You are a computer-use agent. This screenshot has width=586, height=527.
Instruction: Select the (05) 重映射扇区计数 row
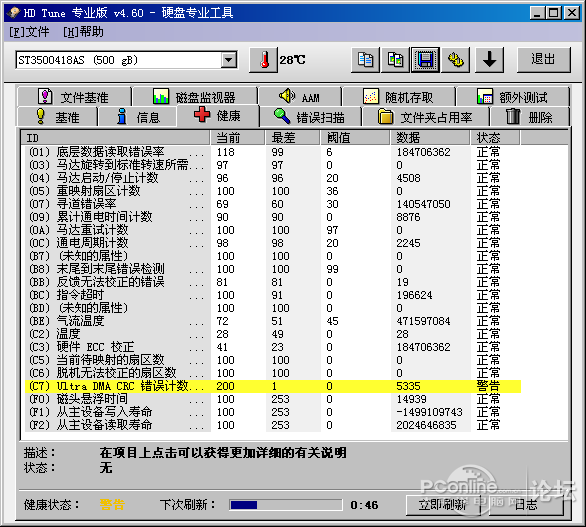click(x=273, y=191)
